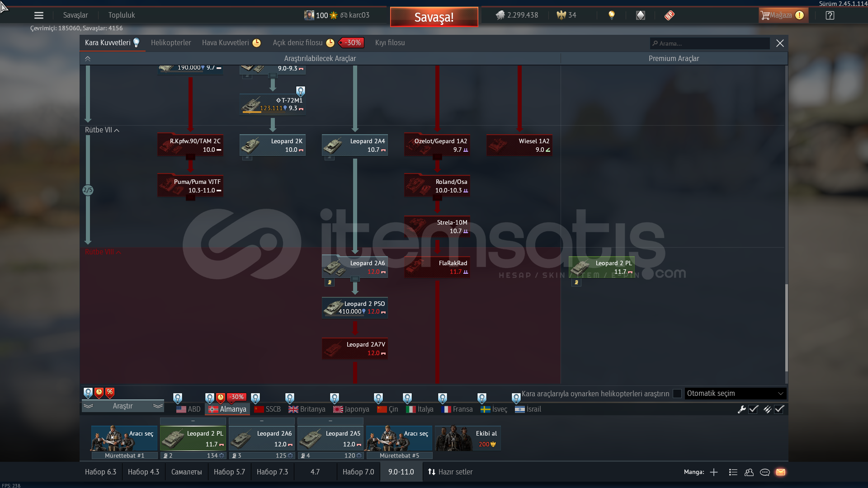The image size is (868, 488).
Task: Select the Britanya nation tab
Action: 307,409
